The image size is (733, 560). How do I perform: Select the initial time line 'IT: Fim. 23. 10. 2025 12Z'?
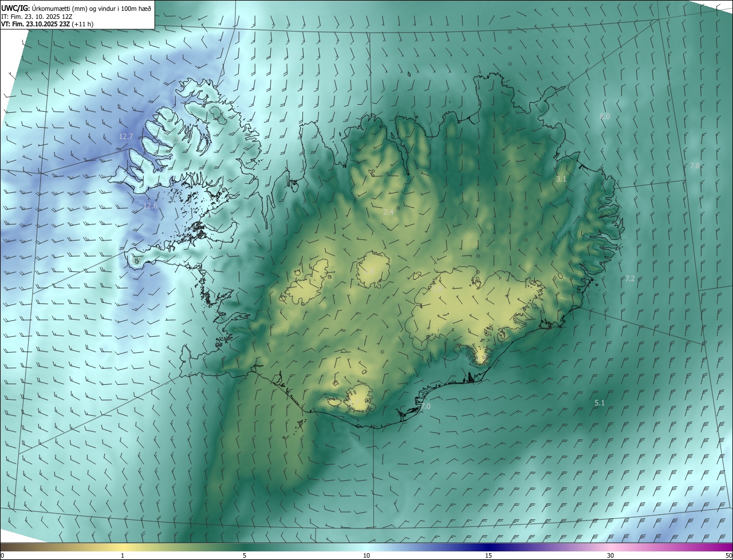click(x=37, y=16)
